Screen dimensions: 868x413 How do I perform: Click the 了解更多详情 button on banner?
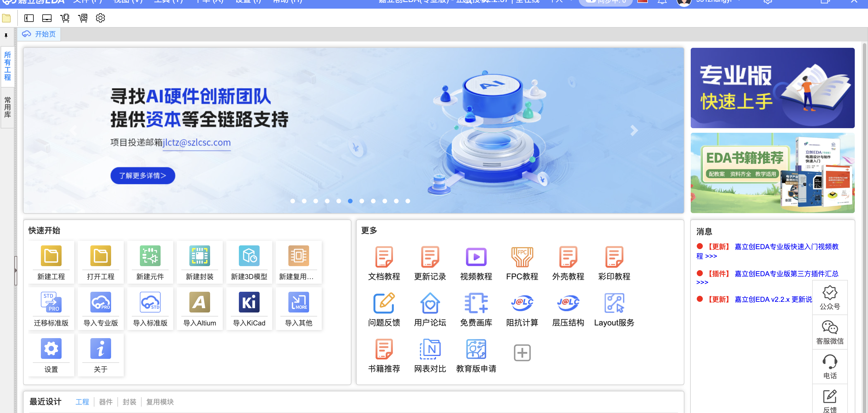142,176
